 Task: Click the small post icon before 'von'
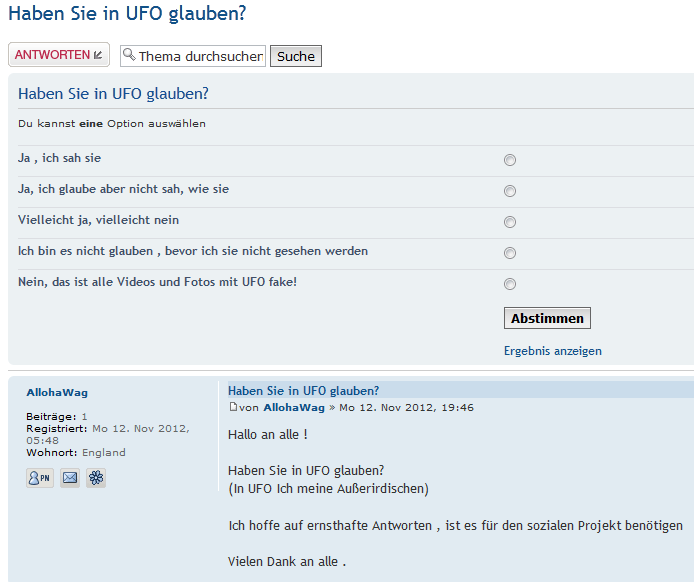point(233,407)
